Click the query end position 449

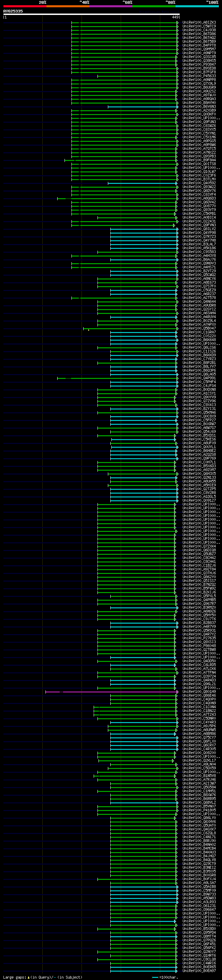click(x=175, y=17)
